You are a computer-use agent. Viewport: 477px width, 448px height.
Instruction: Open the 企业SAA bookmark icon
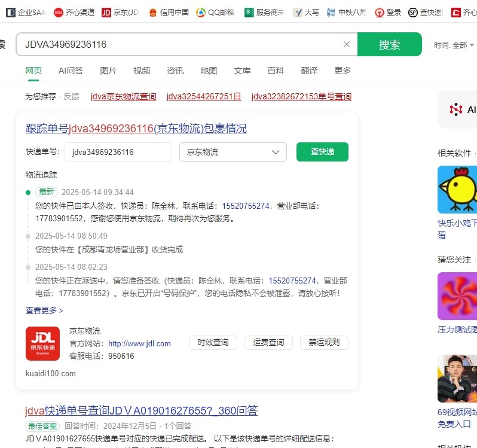pos(11,13)
